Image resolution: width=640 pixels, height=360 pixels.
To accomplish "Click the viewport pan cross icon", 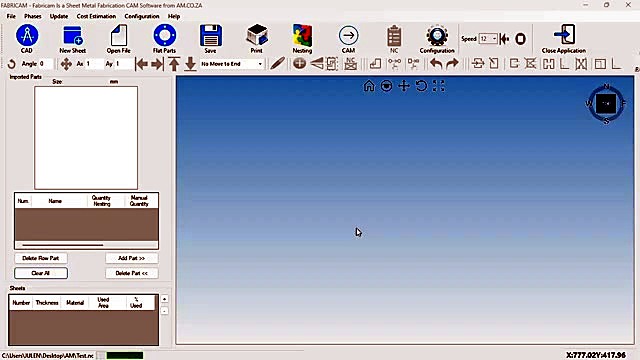I will pyautogui.click(x=404, y=86).
